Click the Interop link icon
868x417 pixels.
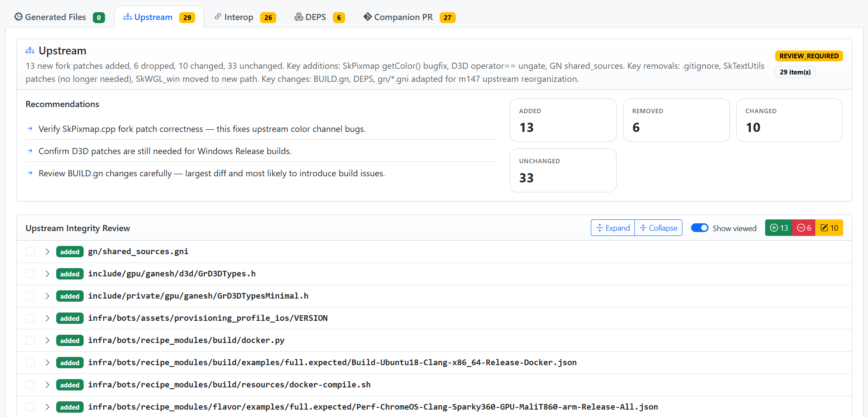218,17
